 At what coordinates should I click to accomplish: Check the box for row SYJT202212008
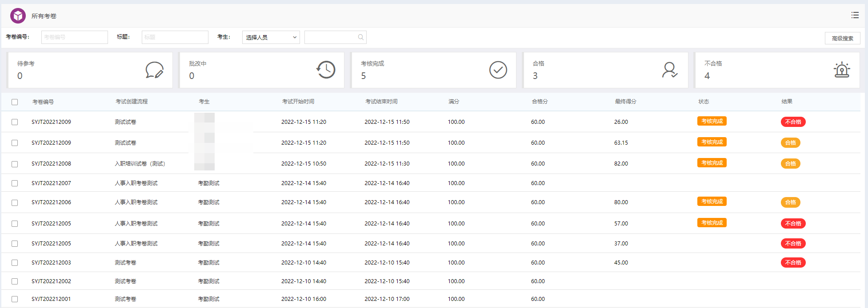coord(15,164)
